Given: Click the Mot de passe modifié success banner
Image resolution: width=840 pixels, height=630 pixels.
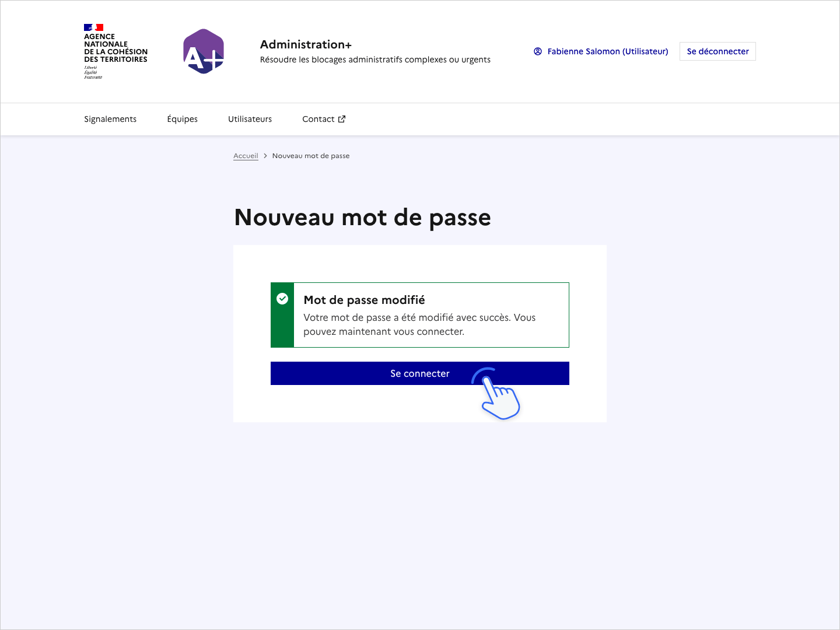Looking at the screenshot, I should click(x=419, y=315).
